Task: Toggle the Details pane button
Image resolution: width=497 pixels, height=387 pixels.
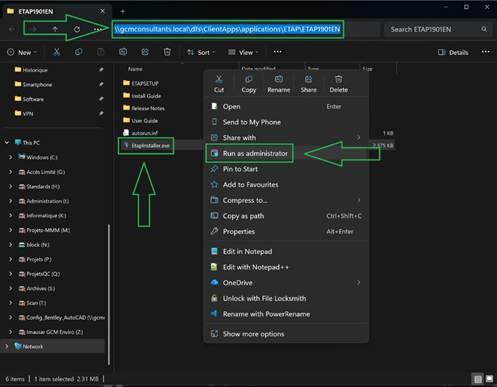Action: point(453,52)
